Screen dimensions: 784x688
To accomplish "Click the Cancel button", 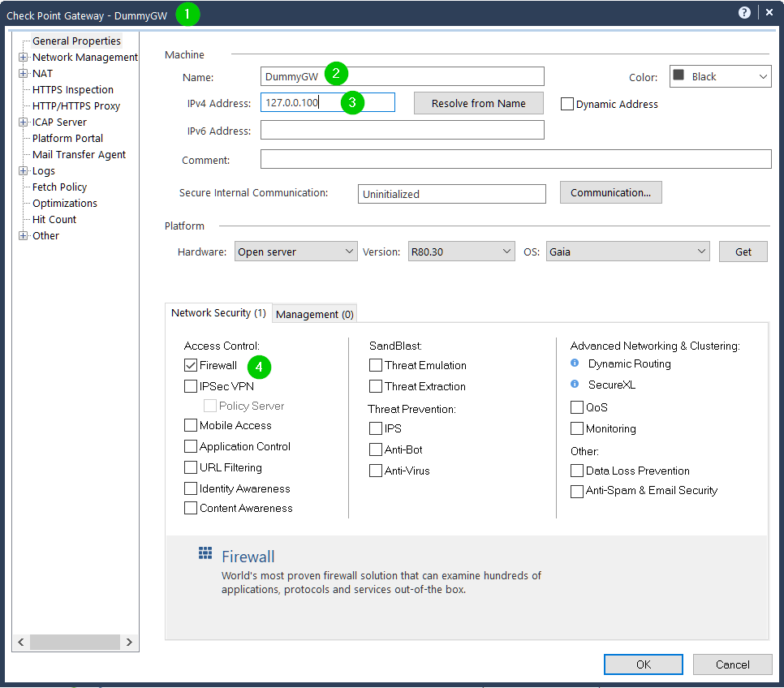I will (x=733, y=664).
